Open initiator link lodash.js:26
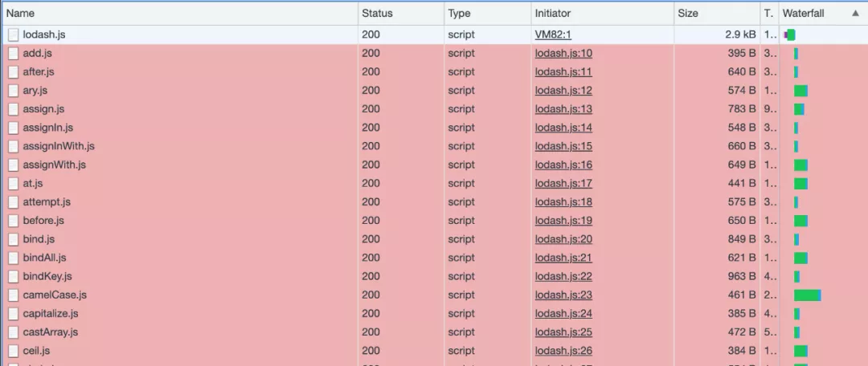 pyautogui.click(x=563, y=351)
